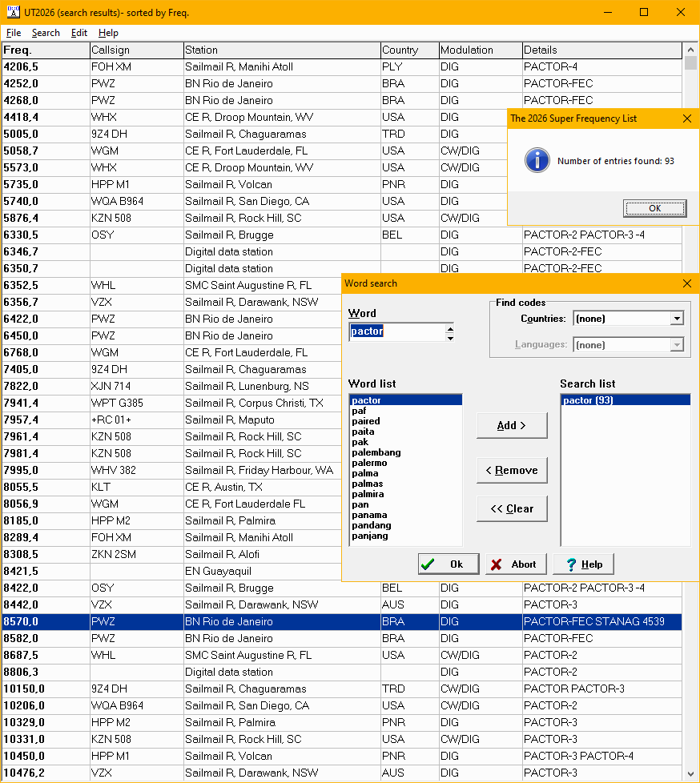Open the File menu
The image size is (700, 783).
pos(14,33)
